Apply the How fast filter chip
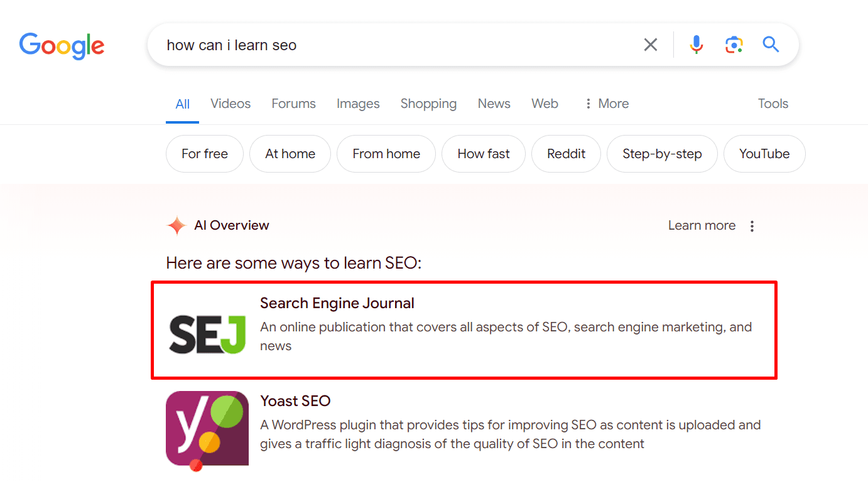This screenshot has width=868, height=482. (x=484, y=154)
